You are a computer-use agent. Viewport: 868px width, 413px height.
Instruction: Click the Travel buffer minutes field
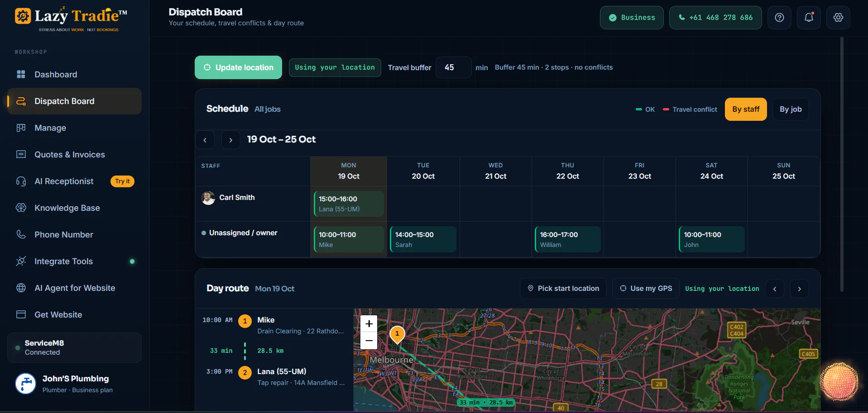[453, 67]
